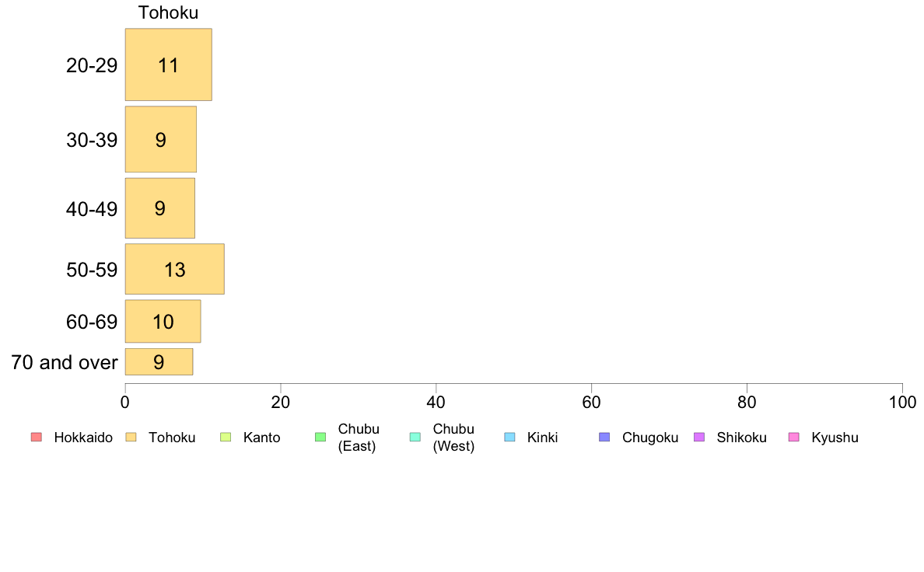924x572 pixels.
Task: Click the Chubu (West) legend swatch
Action: pyautogui.click(x=415, y=437)
